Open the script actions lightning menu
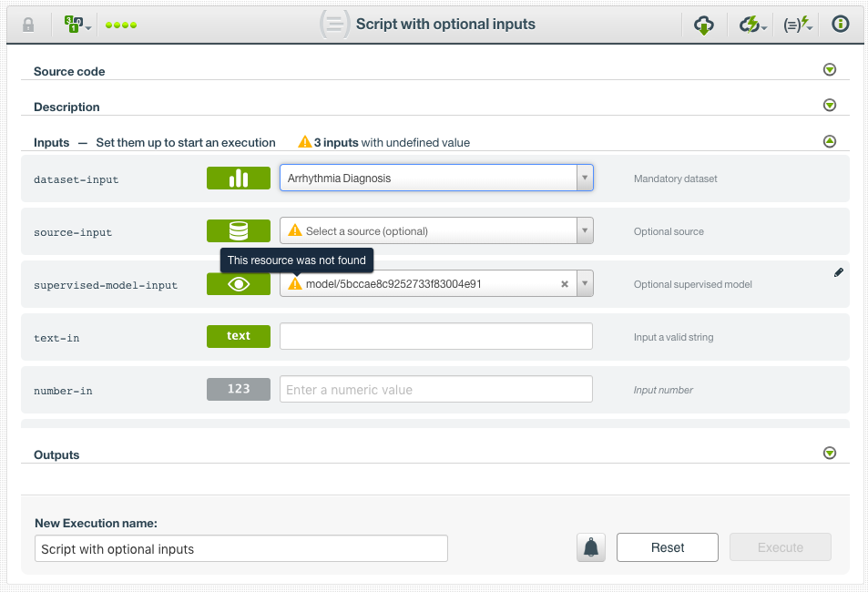 tap(751, 25)
